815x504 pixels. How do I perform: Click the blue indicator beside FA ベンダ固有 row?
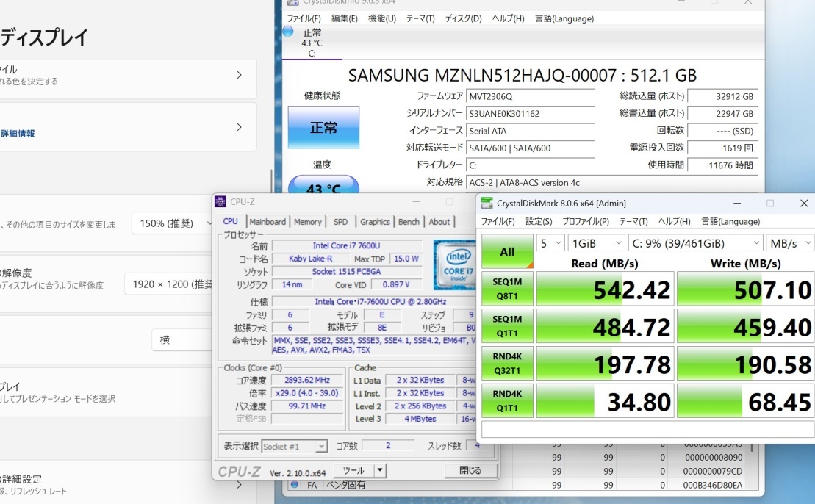pyautogui.click(x=295, y=485)
